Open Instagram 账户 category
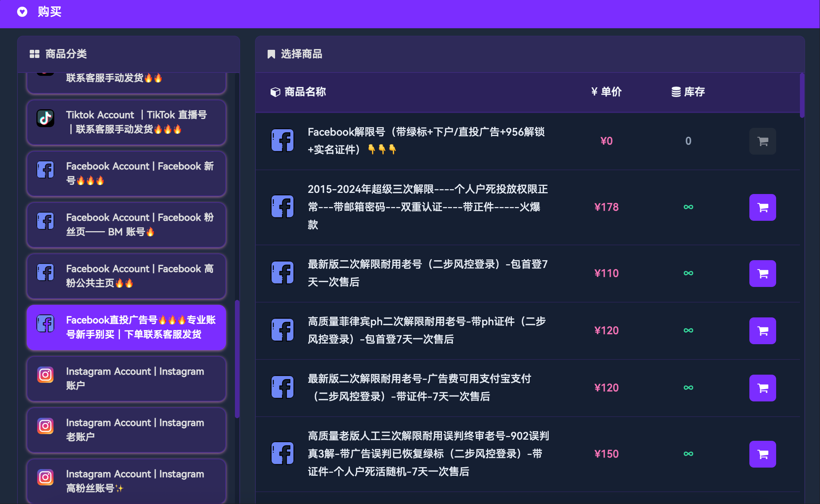The height and width of the screenshot is (504, 820). coord(126,378)
